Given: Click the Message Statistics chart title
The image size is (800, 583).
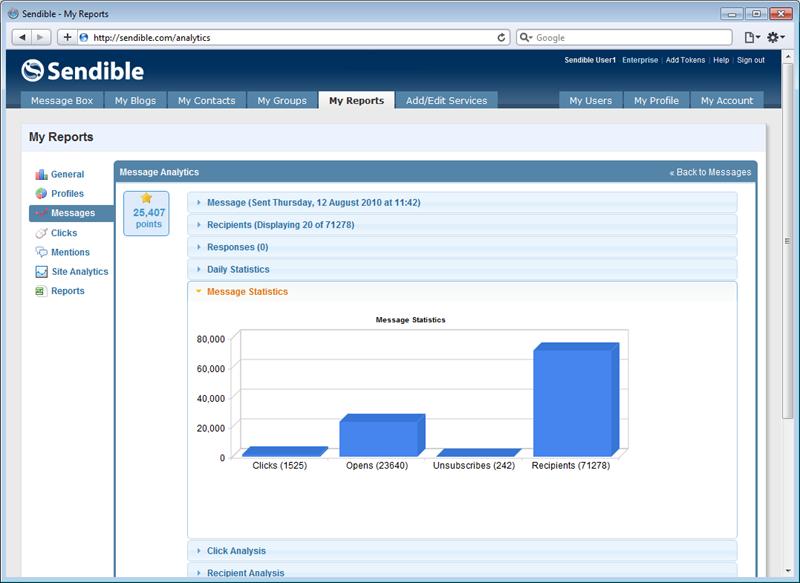Looking at the screenshot, I should pos(411,320).
